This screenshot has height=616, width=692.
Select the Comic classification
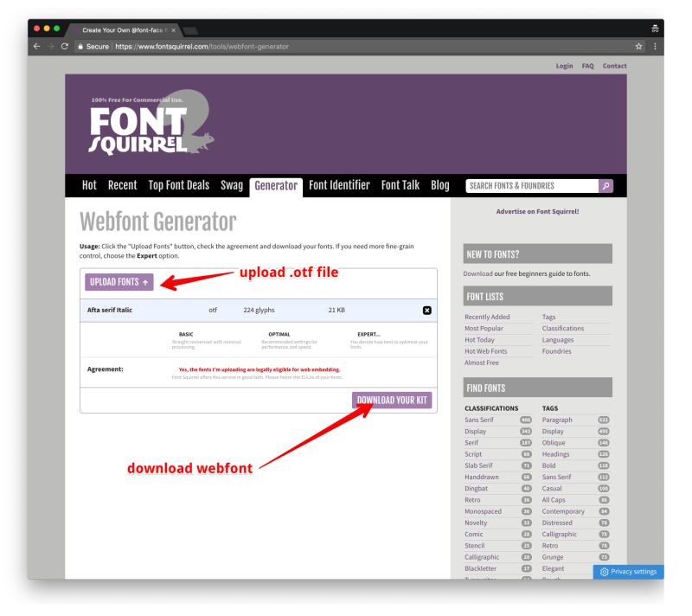[x=473, y=535]
